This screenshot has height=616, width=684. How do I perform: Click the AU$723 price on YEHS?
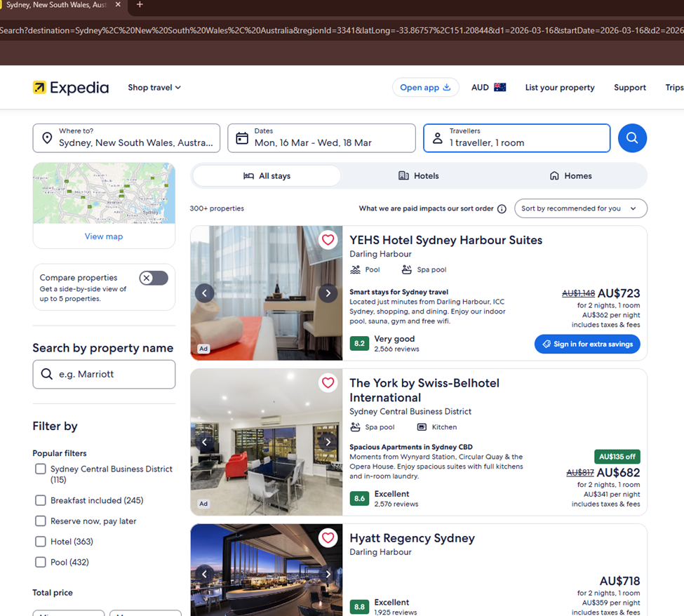[x=619, y=293]
